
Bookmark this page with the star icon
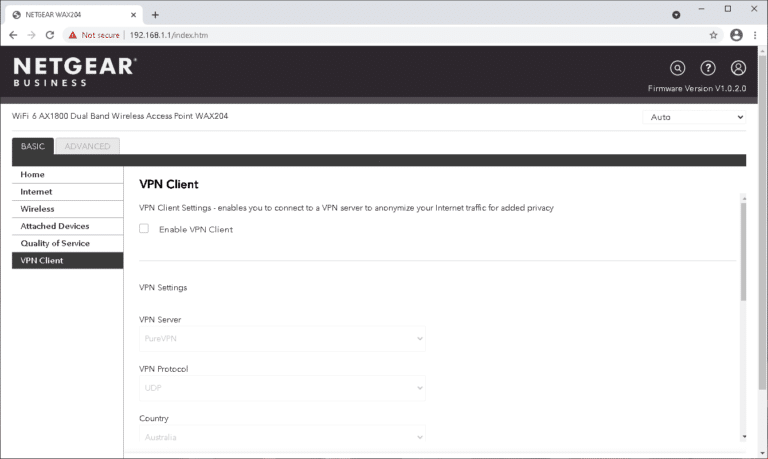713,35
